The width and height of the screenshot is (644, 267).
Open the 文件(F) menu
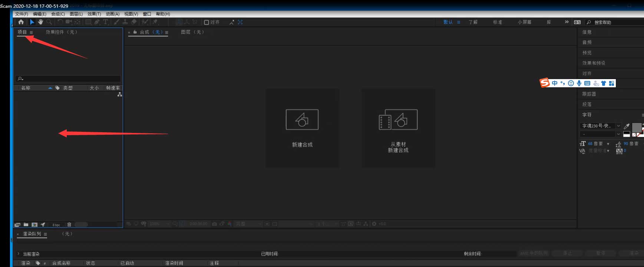tap(22, 14)
